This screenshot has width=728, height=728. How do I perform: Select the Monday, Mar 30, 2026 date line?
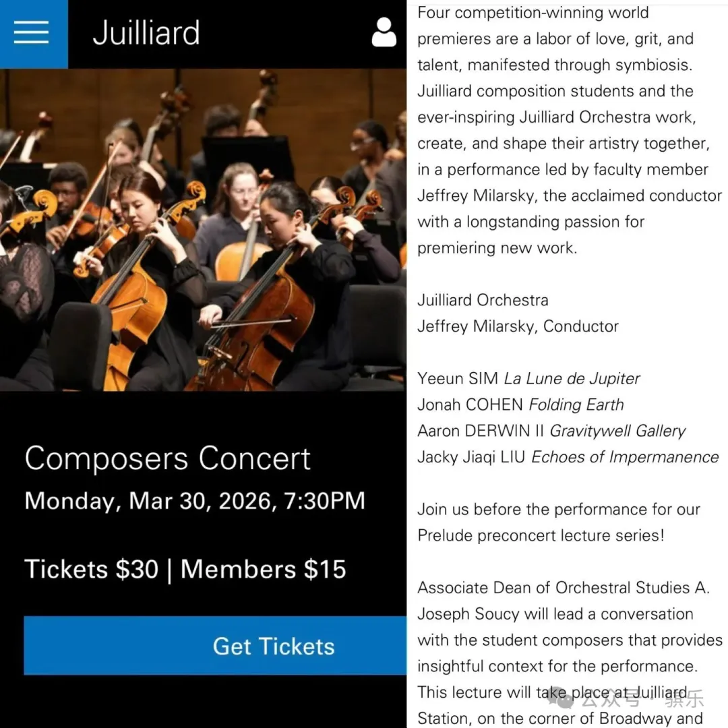point(194,501)
